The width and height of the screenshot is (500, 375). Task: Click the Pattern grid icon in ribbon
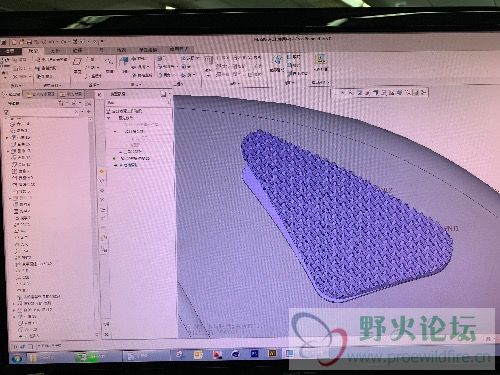208,61
